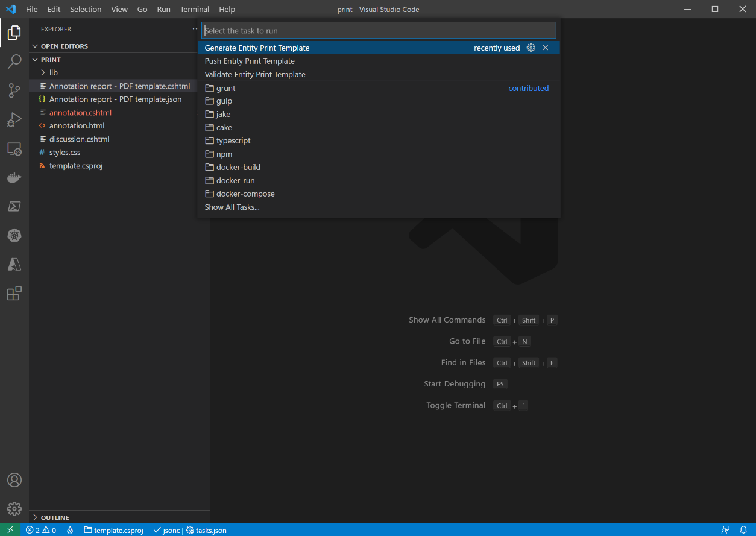Open the Manage gear in activity bar
756x536 pixels.
[x=14, y=509]
